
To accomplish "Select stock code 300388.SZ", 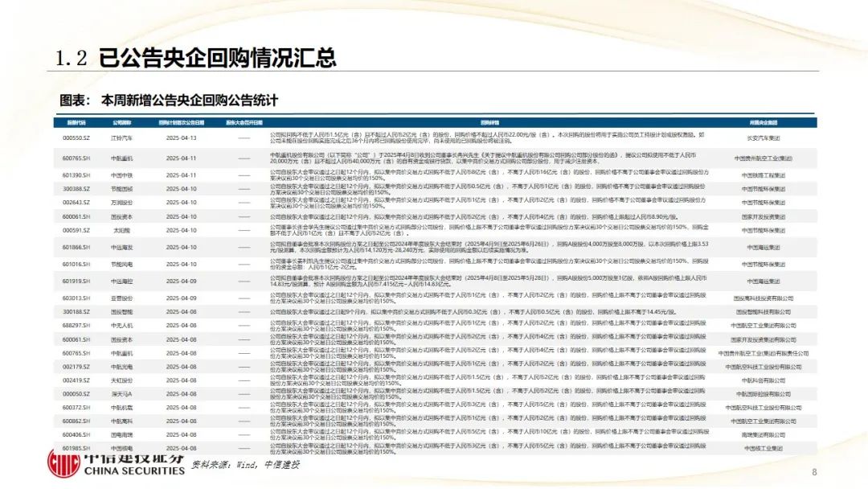I will pos(76,189).
